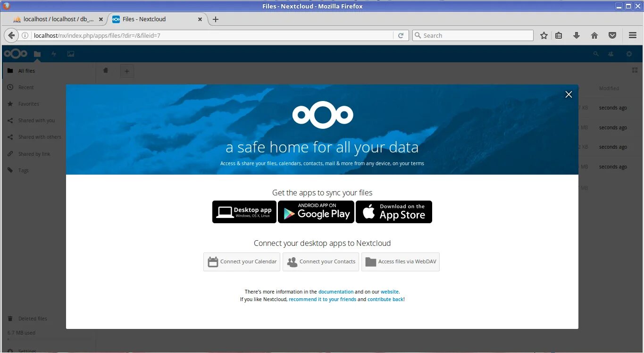
Task: Follow recommend it to your friends link
Action: (322, 299)
